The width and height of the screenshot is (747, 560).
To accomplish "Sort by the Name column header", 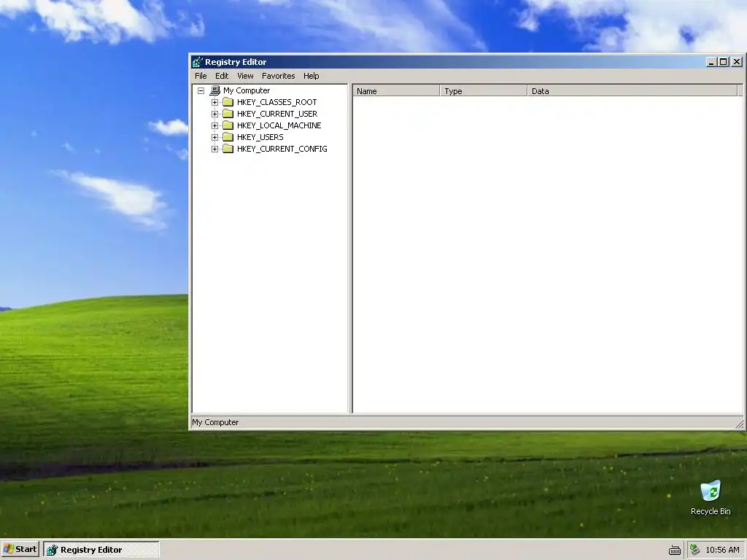I will point(396,91).
